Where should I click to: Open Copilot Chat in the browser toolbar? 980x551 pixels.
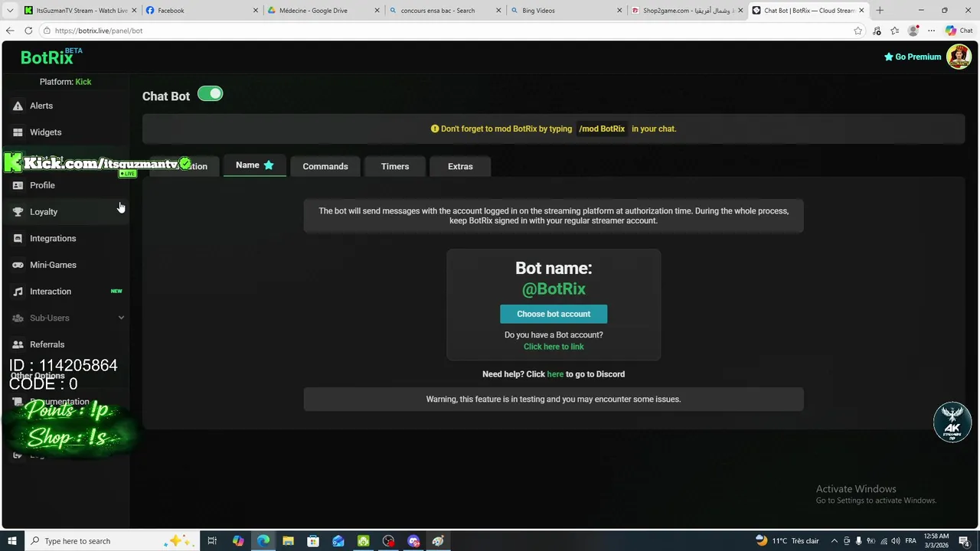(959, 31)
